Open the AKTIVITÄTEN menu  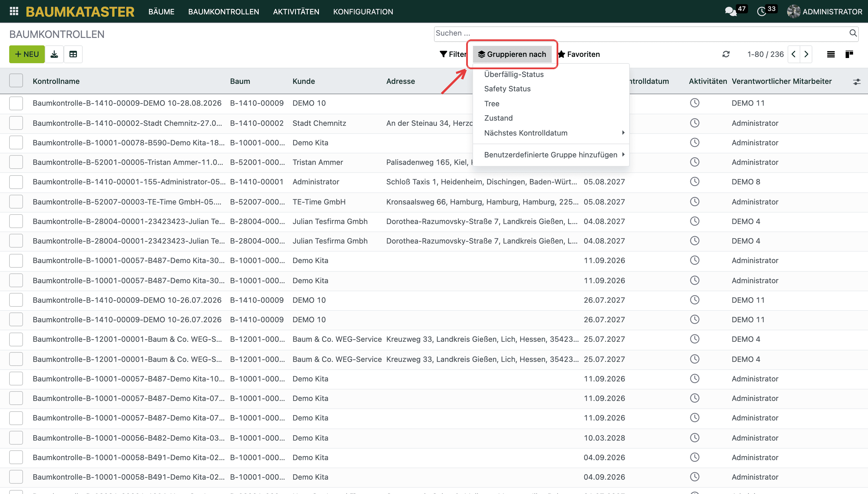click(x=296, y=11)
